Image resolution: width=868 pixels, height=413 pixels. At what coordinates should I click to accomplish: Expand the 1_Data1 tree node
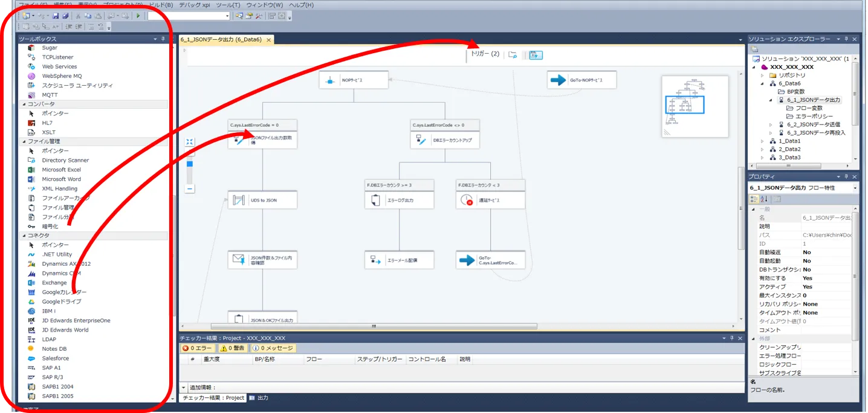[762, 141]
